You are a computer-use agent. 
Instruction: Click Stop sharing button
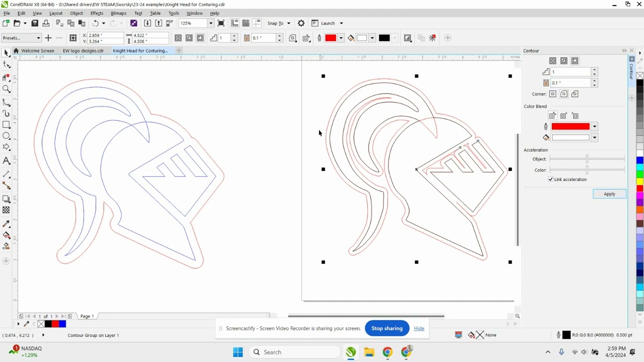pyautogui.click(x=387, y=328)
